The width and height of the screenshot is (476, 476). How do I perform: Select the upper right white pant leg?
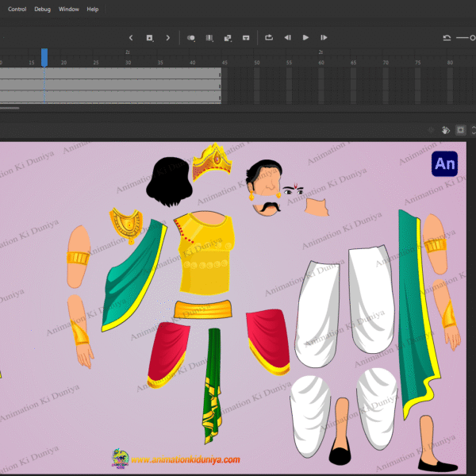371,298
